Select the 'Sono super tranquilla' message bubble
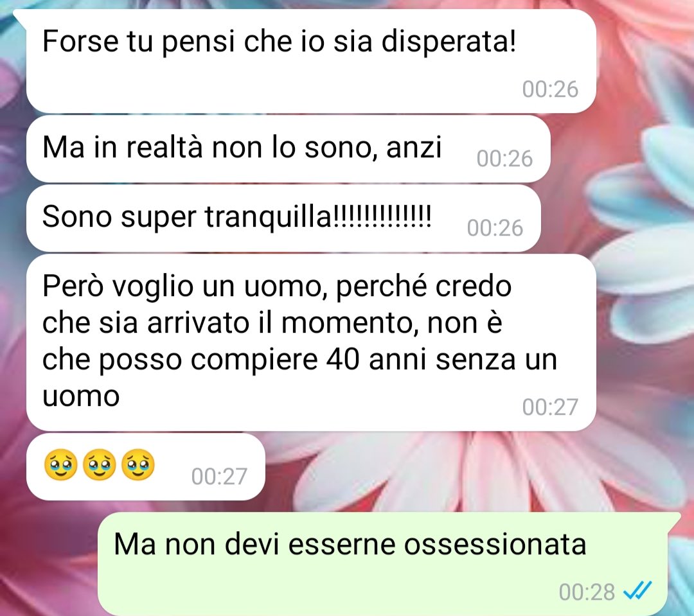This screenshot has width=694, height=616. [283, 218]
